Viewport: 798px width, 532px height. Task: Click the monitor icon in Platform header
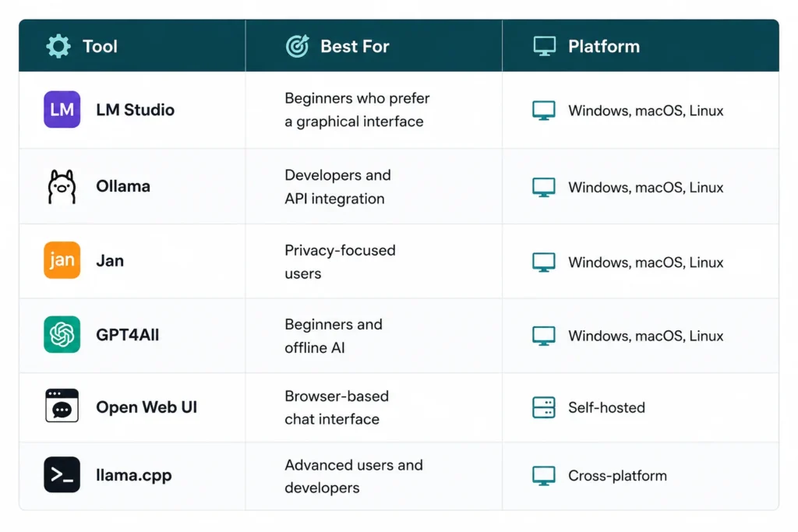coord(545,46)
